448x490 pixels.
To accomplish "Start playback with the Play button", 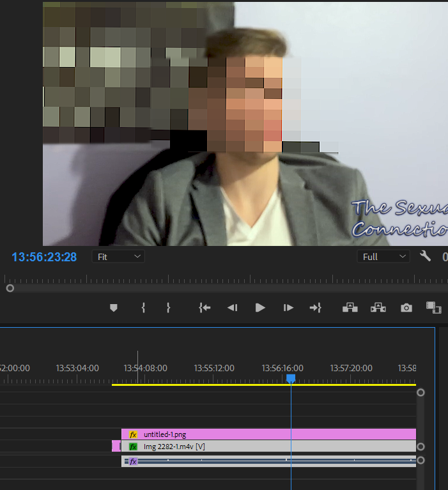I will tap(260, 308).
